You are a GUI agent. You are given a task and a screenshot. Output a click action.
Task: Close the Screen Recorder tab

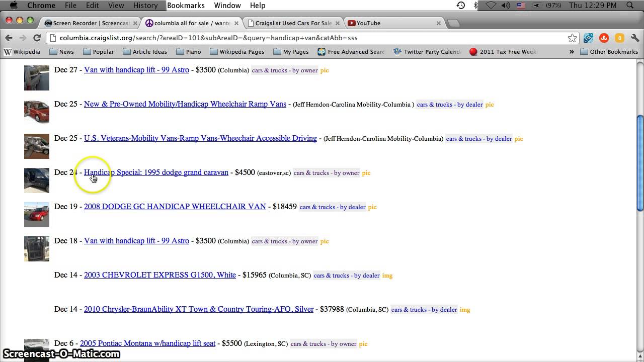[135, 23]
